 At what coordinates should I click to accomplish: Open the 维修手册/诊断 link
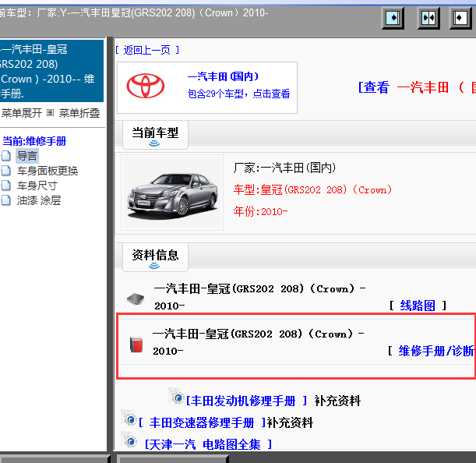[436, 351]
